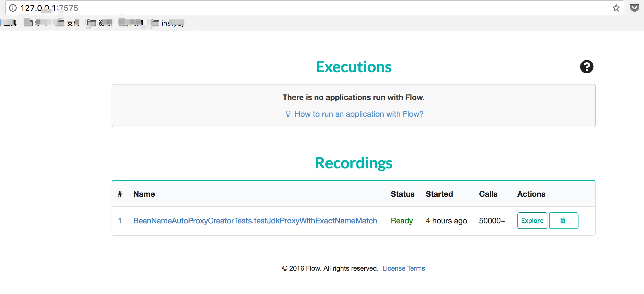The width and height of the screenshot is (644, 294).
Task: Open the BeanNameAutoProxyCreatorTests recording link
Action: click(x=255, y=221)
